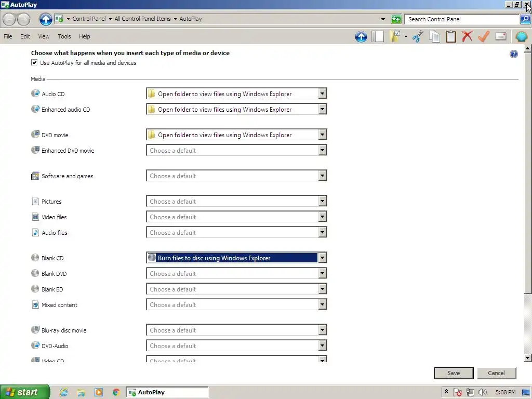
Task: Click the volume speaker tray icon
Action: coord(483,393)
